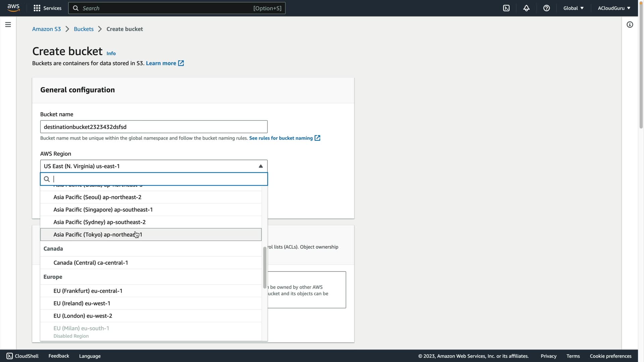Image resolution: width=644 pixels, height=362 pixels.
Task: Open the notifications bell
Action: pyautogui.click(x=526, y=8)
